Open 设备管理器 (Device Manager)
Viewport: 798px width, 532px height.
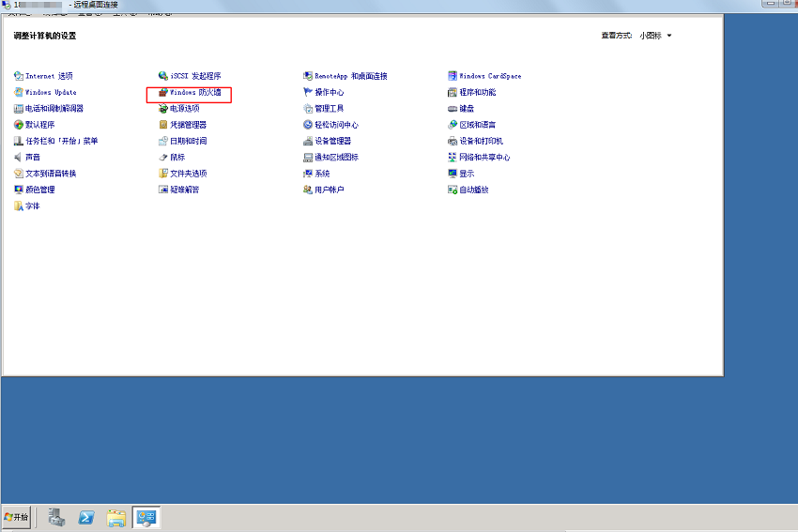click(332, 141)
